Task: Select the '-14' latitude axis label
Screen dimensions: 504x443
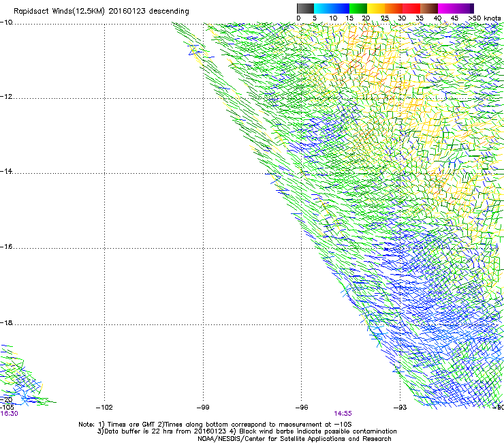Action: click(x=6, y=171)
